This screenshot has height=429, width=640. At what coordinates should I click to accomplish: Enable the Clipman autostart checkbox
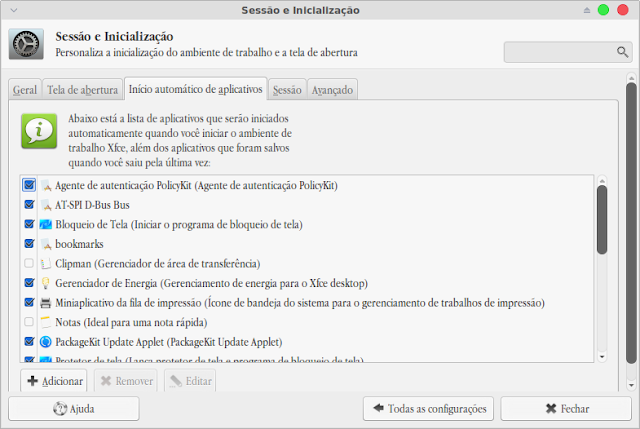pyautogui.click(x=29, y=263)
